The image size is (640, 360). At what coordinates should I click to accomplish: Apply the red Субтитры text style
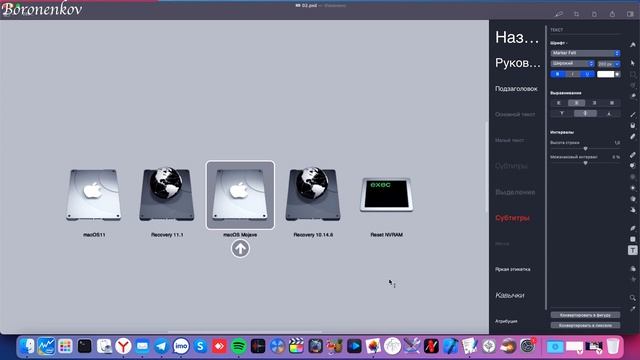coord(512,218)
